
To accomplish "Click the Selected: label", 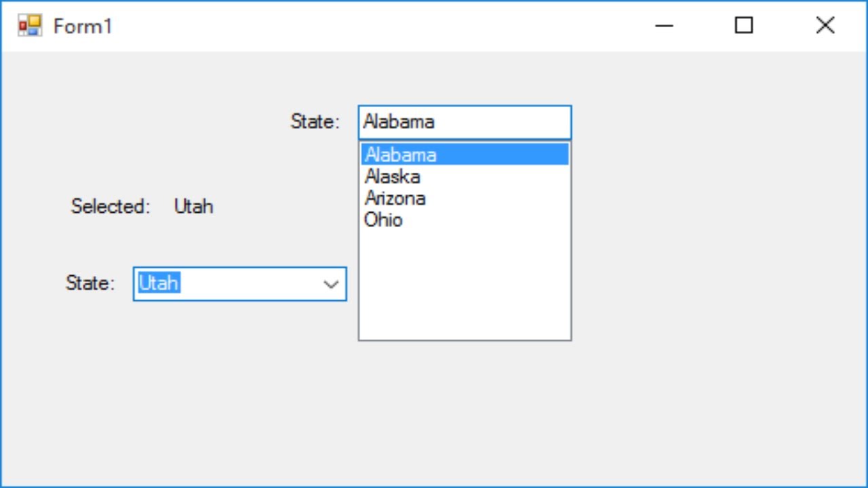I will click(111, 207).
